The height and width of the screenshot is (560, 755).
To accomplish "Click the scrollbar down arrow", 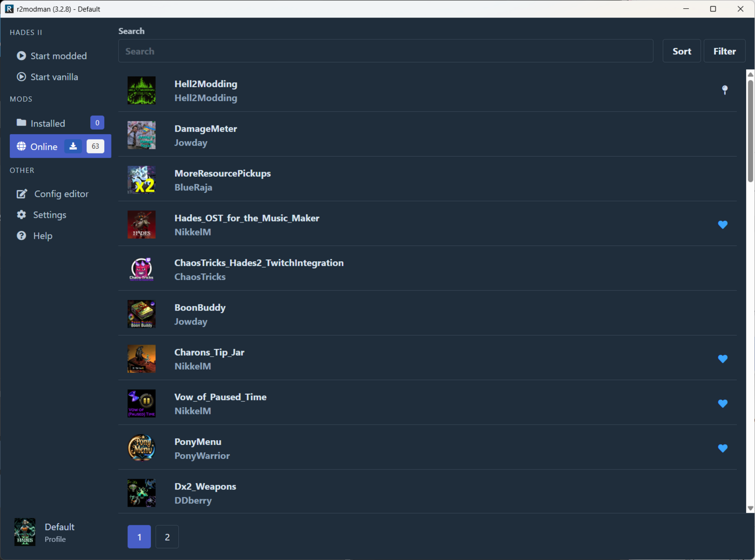I will [x=750, y=509].
